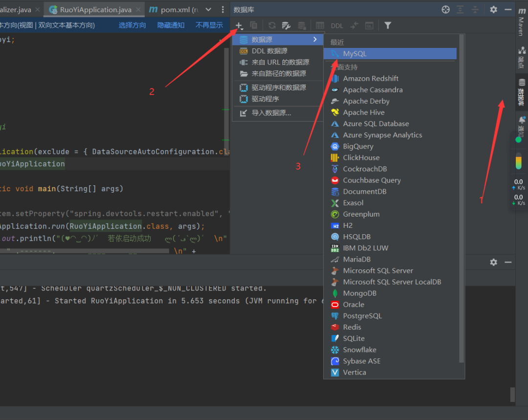
Task: Choose CockroachDB data source
Action: pos(391,169)
